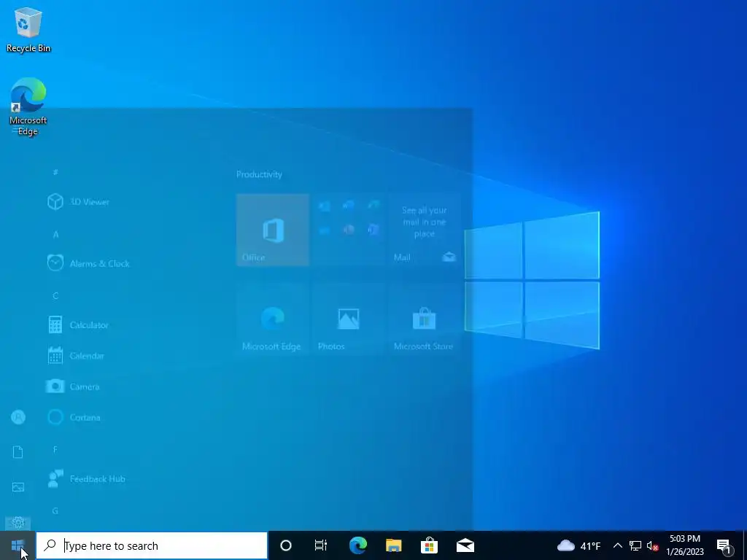Focus the taskbar search box
Screen dimensions: 747x560
click(152, 545)
